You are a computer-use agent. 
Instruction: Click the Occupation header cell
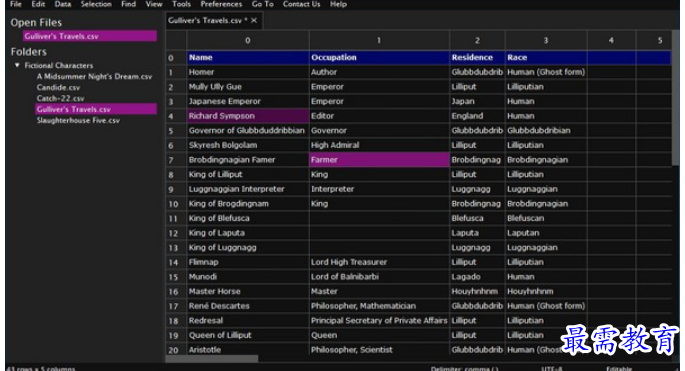point(379,58)
